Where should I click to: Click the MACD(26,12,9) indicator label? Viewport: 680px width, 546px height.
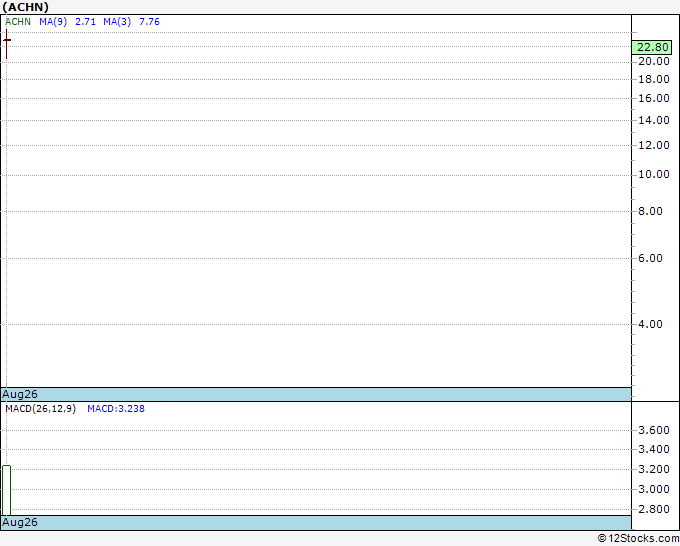40,409
